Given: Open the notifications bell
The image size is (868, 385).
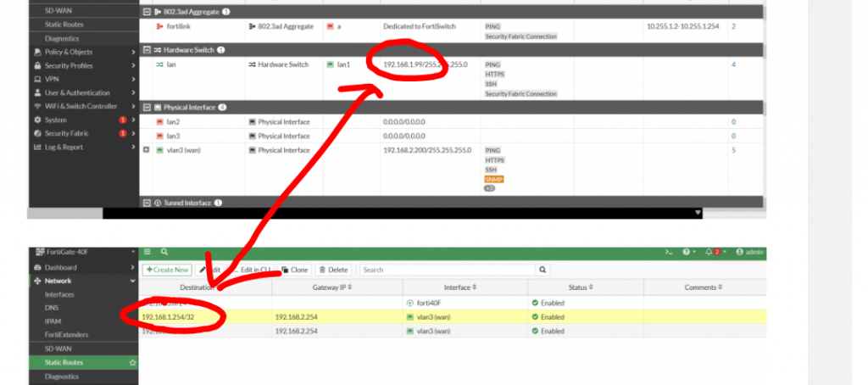Looking at the screenshot, I should click(x=714, y=252).
